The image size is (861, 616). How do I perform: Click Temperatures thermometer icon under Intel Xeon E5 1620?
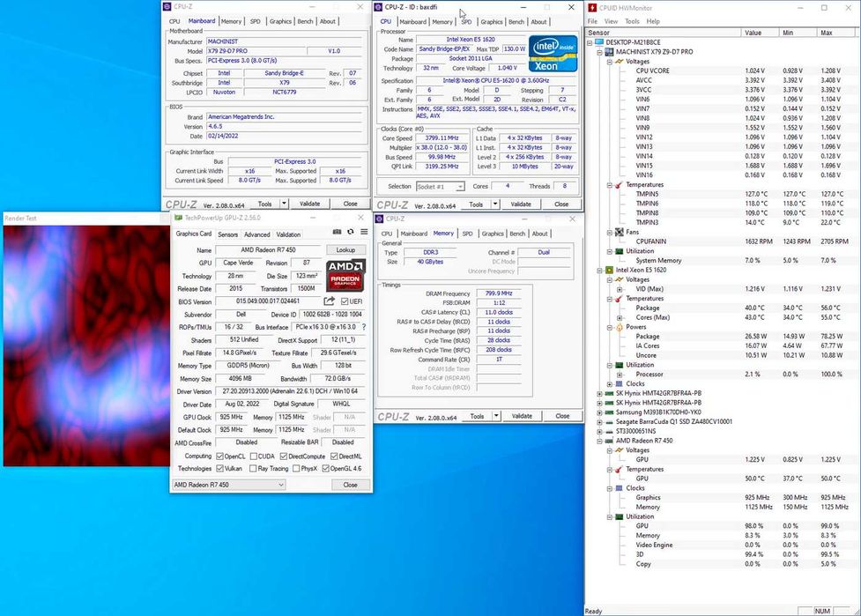tap(619, 299)
